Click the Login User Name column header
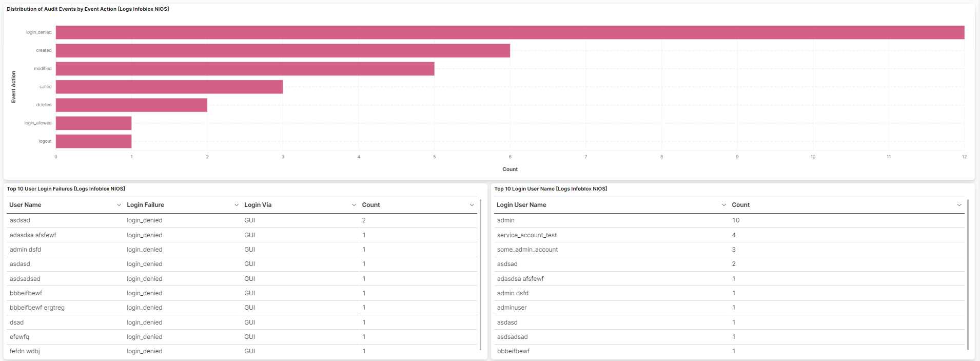This screenshot has width=980, height=361. 521,205
